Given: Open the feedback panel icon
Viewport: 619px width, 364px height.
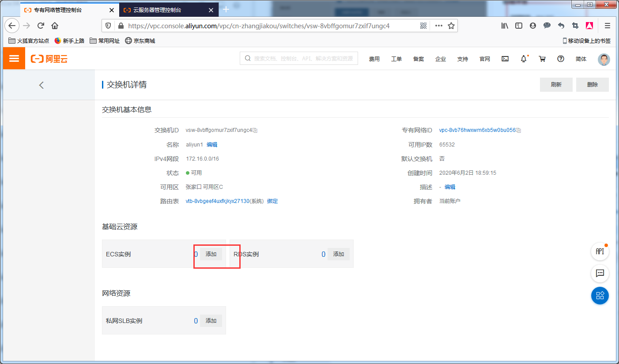Looking at the screenshot, I should click(600, 274).
